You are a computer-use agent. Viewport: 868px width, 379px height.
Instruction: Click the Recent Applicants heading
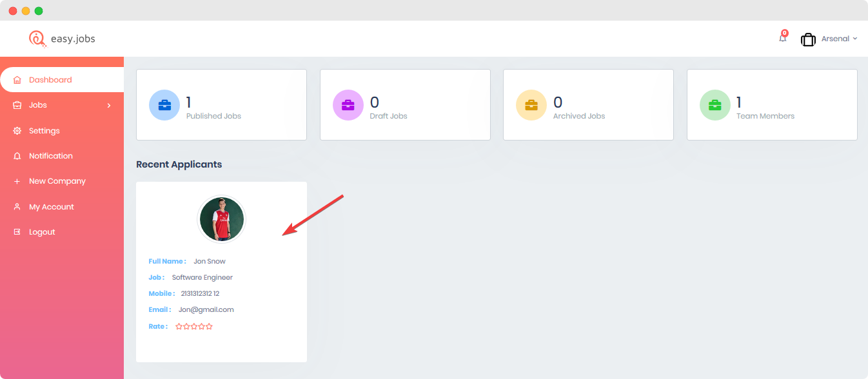(179, 164)
